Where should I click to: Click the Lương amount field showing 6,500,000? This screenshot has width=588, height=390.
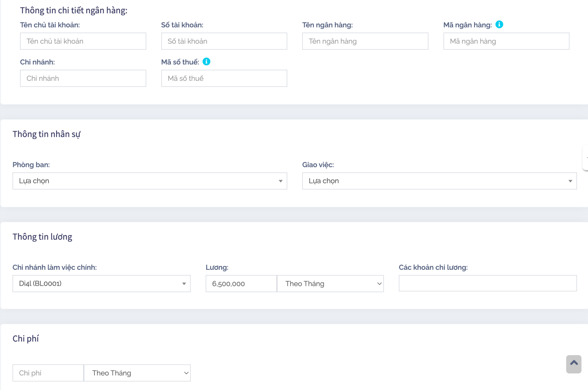pos(241,283)
